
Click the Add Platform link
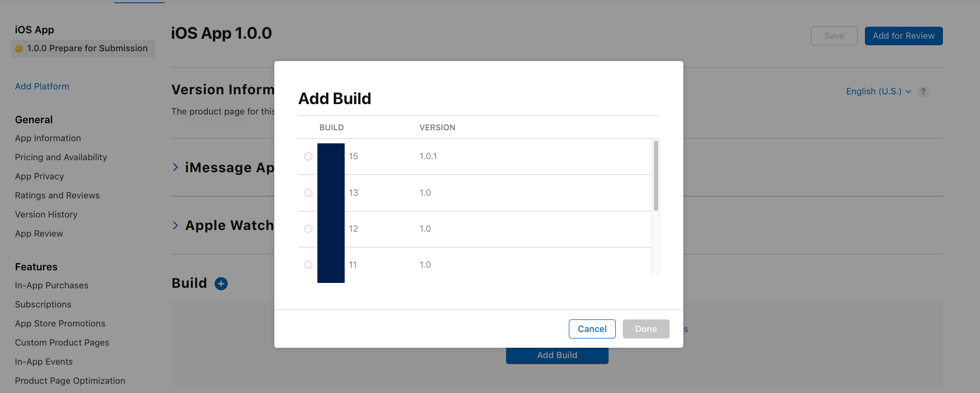(42, 87)
